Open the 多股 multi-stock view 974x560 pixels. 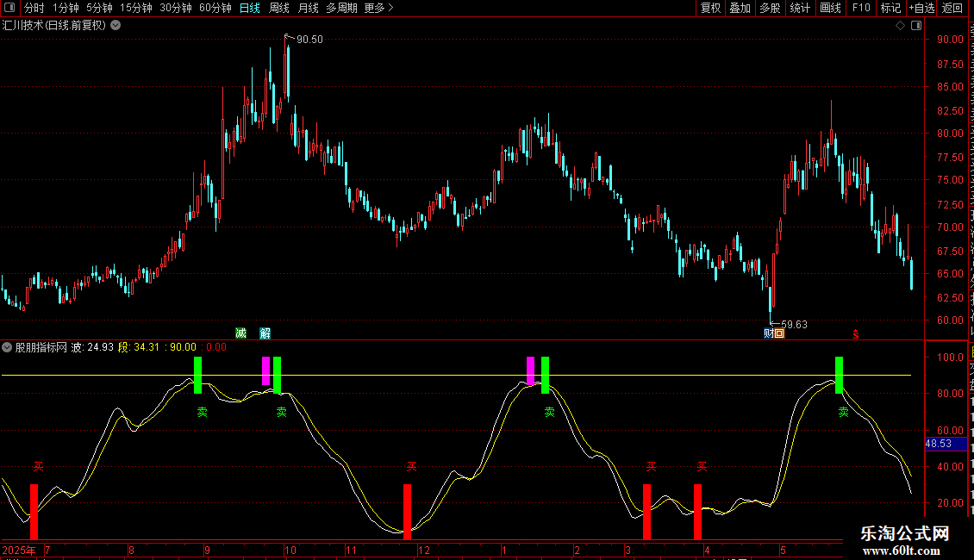coord(770,8)
